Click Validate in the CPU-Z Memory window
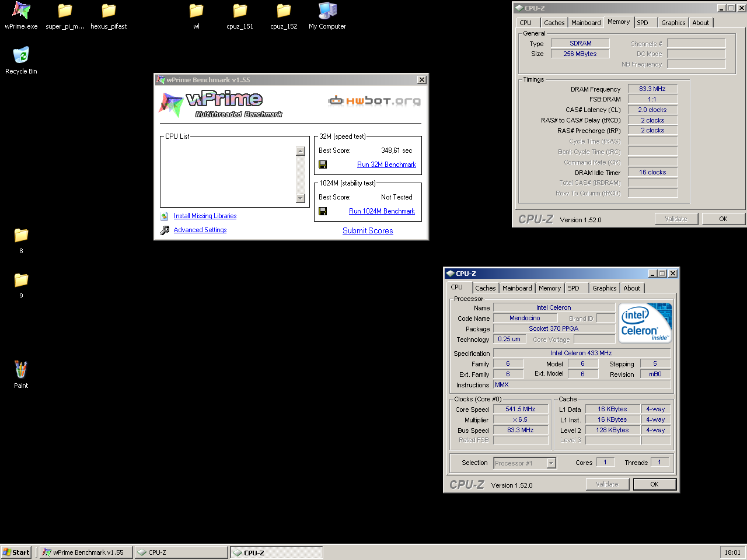The image size is (747, 560). click(x=676, y=219)
